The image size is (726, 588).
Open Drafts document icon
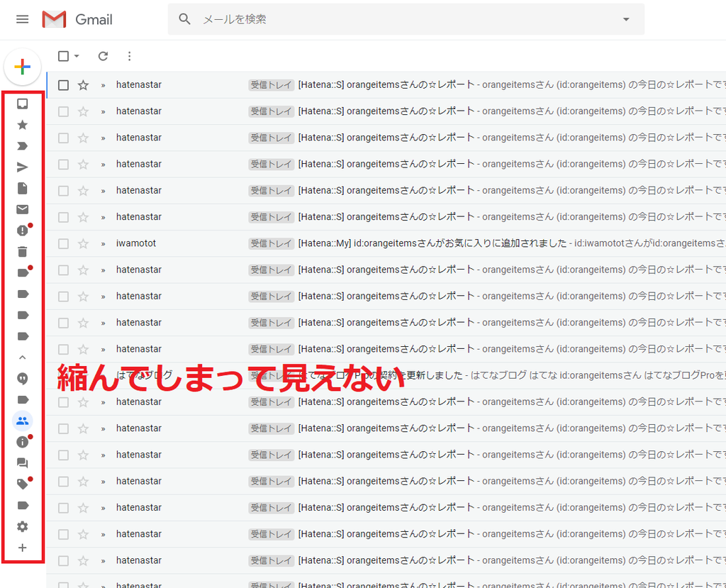click(x=22, y=188)
